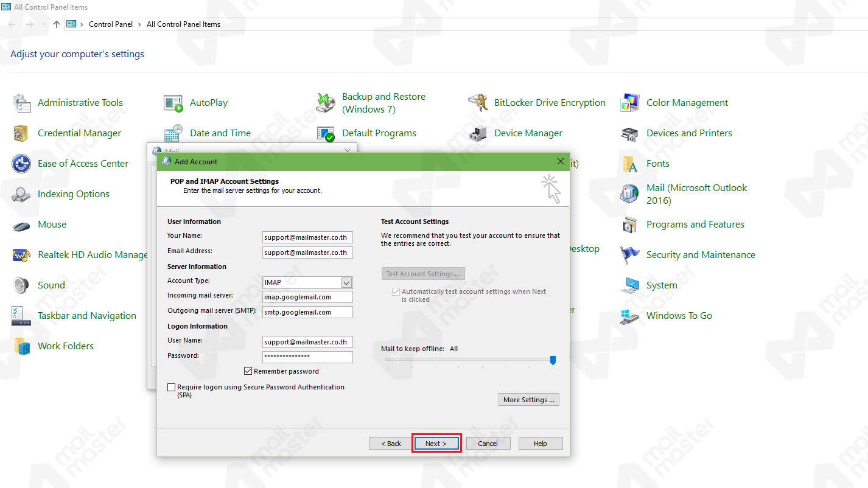This screenshot has height=488, width=868.
Task: Open Credential Manager icon
Action: 21,133
